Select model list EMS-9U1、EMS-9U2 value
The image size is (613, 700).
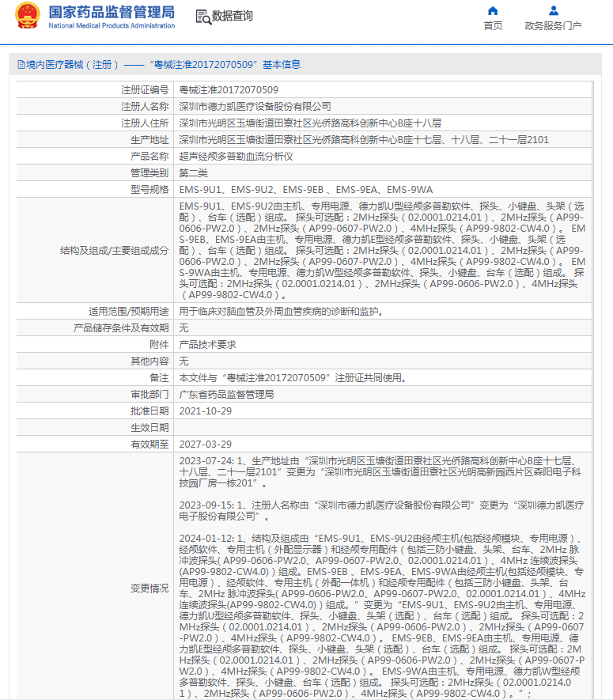pos(306,190)
